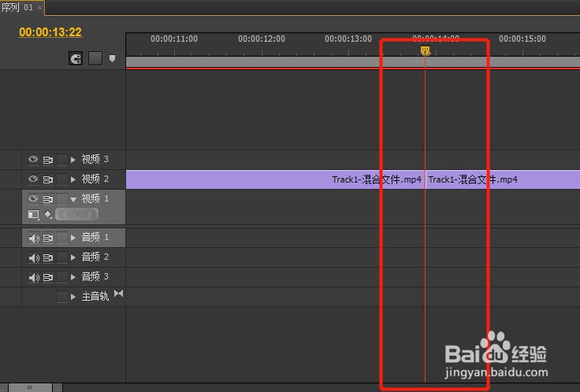Open Set Display Style for 视频 1
The image size is (580, 392).
34,214
